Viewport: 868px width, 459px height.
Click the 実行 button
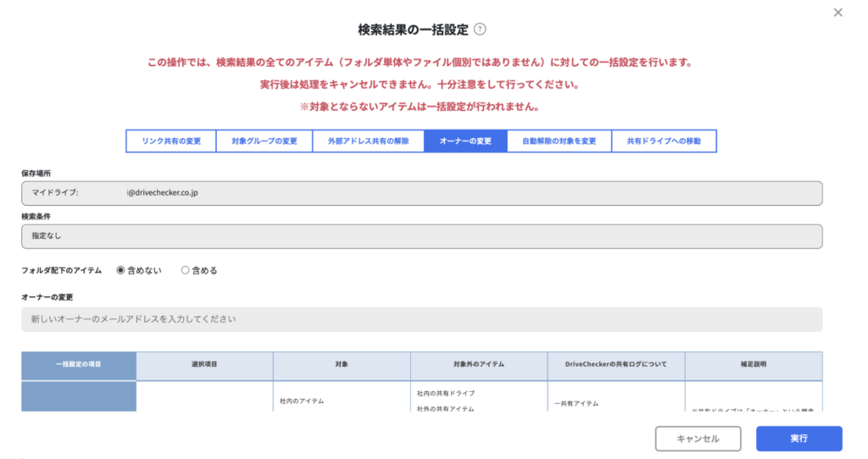click(x=798, y=439)
